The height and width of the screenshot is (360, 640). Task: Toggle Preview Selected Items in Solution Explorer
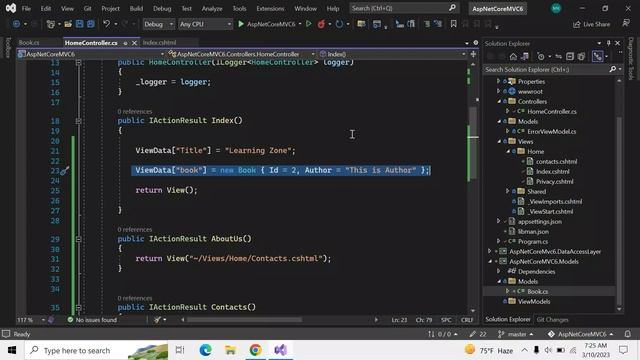tap(598, 56)
